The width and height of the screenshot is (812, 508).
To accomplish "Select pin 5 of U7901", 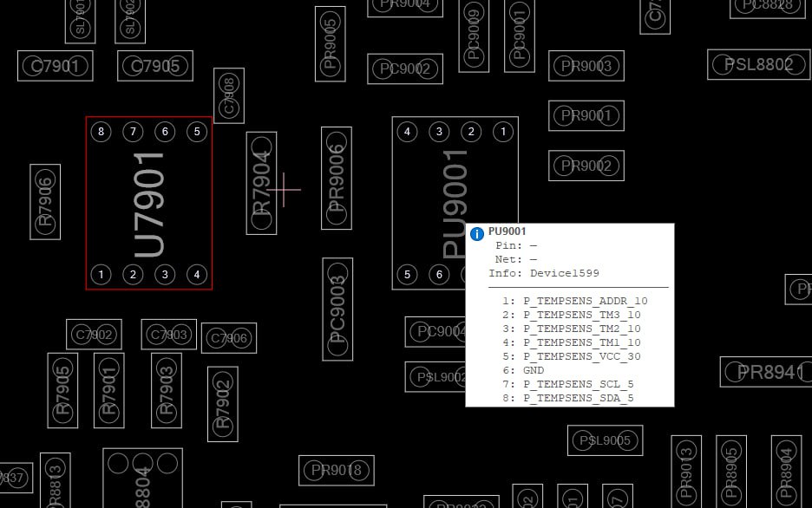I will click(x=197, y=132).
